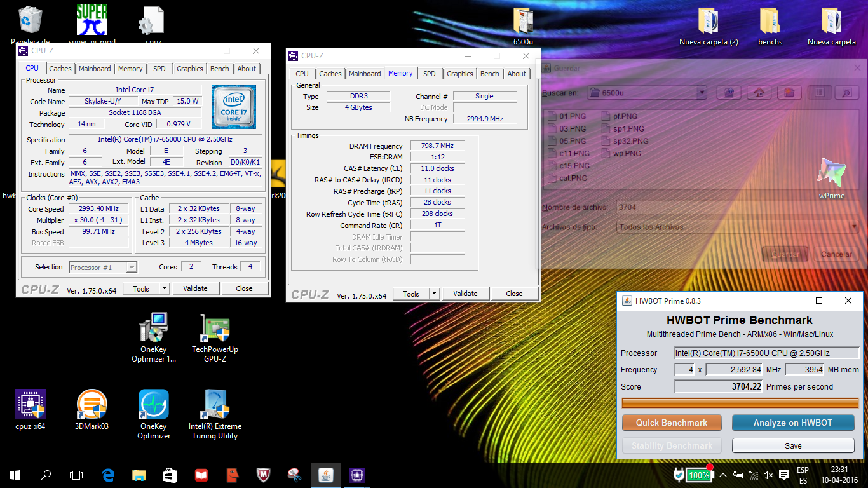Switch Guardar dialog to list view

click(x=820, y=93)
